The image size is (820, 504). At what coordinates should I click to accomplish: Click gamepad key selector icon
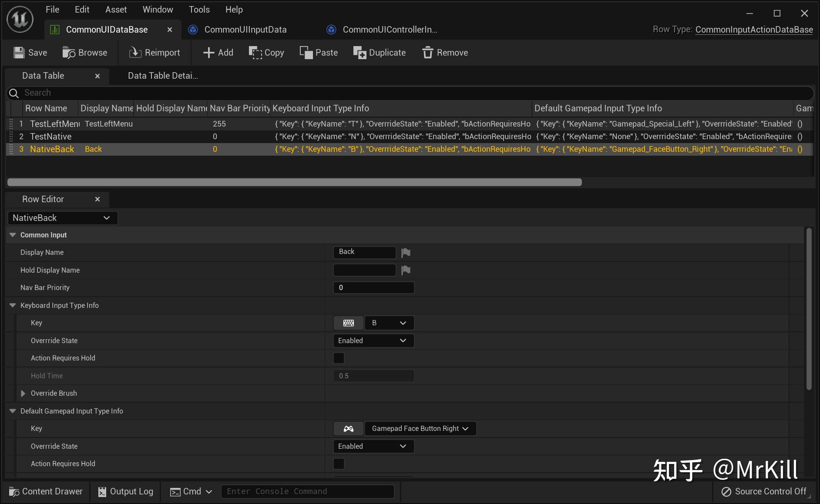coord(348,429)
